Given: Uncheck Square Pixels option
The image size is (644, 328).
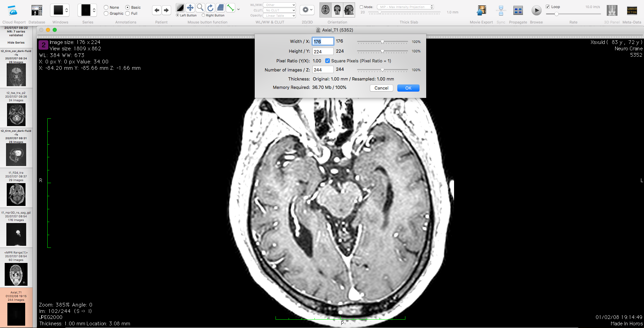Looking at the screenshot, I should [328, 61].
